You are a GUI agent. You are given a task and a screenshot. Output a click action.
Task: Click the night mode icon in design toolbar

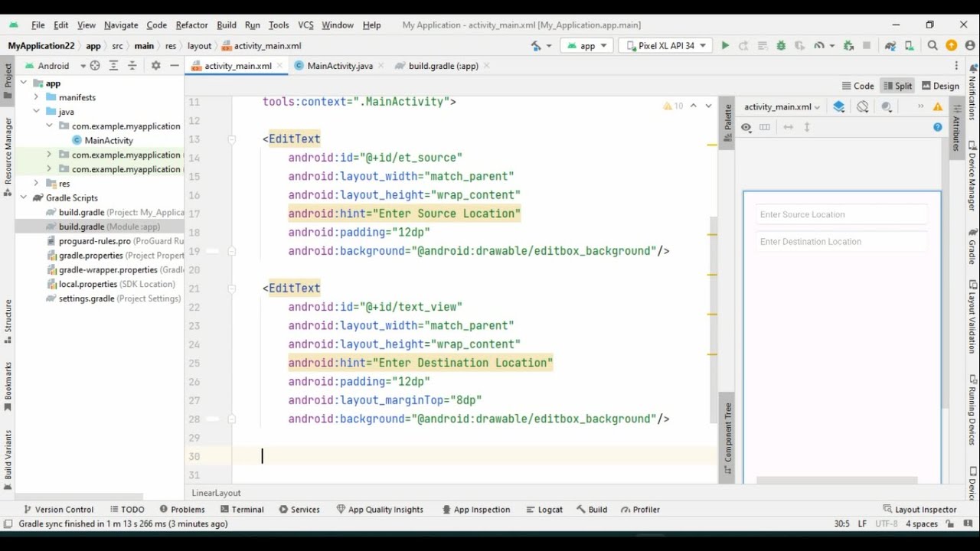tap(887, 107)
